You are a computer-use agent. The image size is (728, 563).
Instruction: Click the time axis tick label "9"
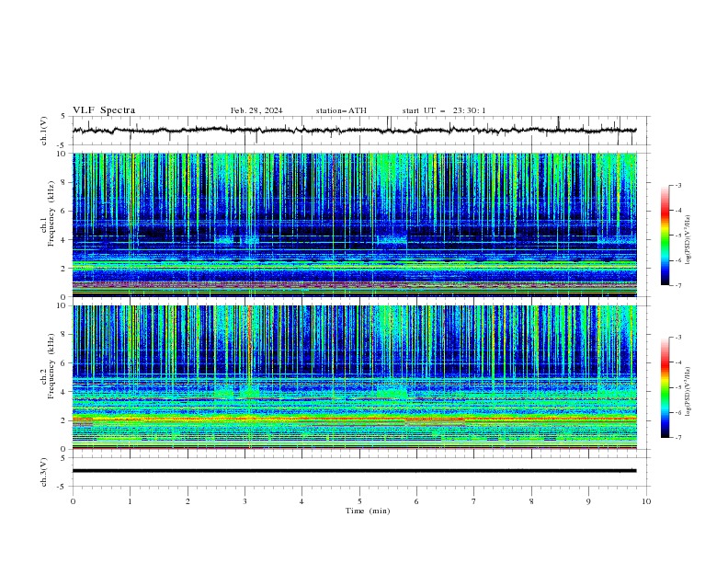[x=588, y=501]
